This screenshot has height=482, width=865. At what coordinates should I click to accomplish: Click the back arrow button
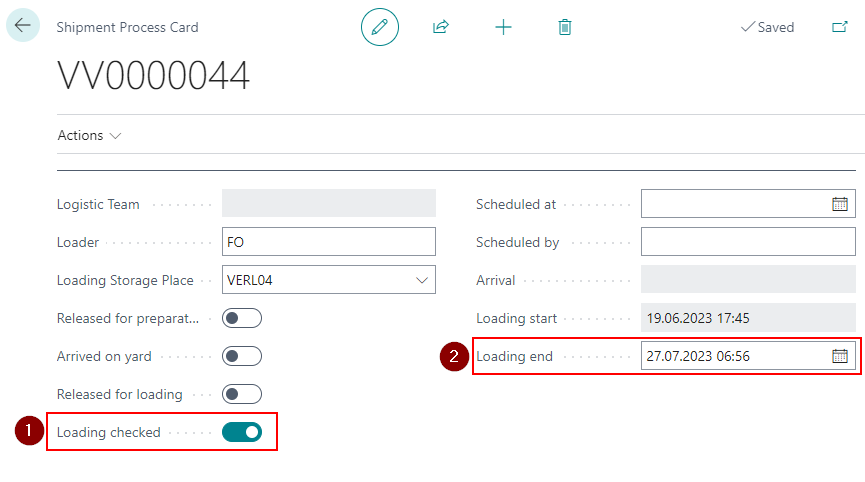click(23, 26)
